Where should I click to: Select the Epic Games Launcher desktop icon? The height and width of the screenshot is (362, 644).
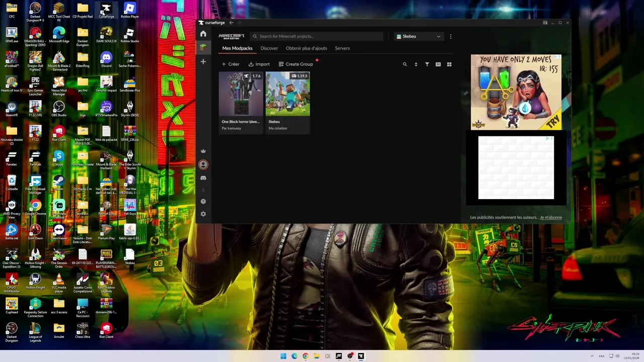pyautogui.click(x=35, y=86)
